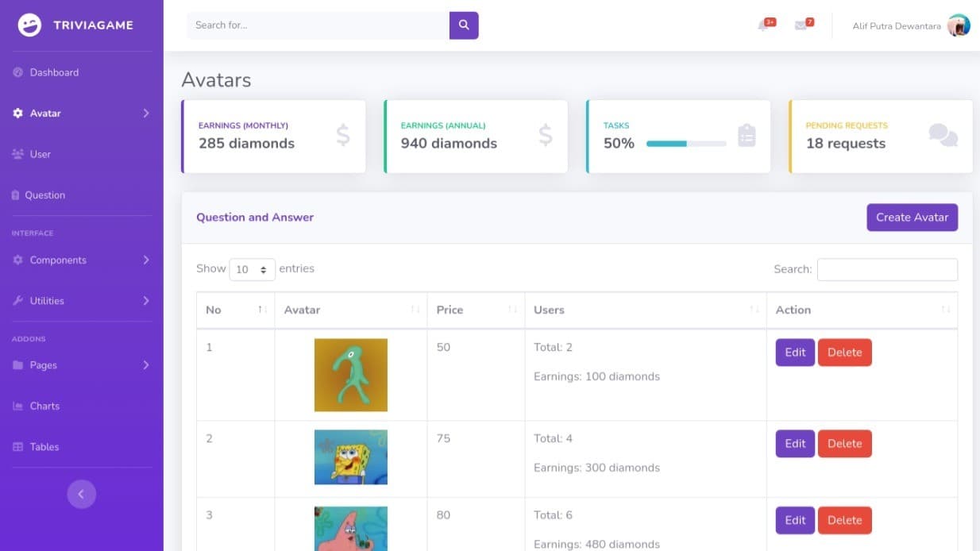Viewport: 980px width, 551px height.
Task: Select the Avatar gear icon
Action: coord(19,113)
